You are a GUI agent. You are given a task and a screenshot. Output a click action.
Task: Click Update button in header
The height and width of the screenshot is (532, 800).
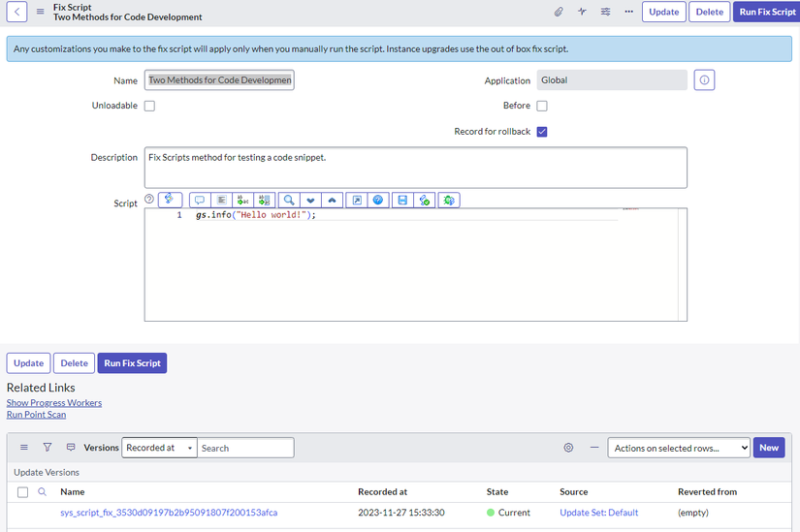pyautogui.click(x=664, y=12)
